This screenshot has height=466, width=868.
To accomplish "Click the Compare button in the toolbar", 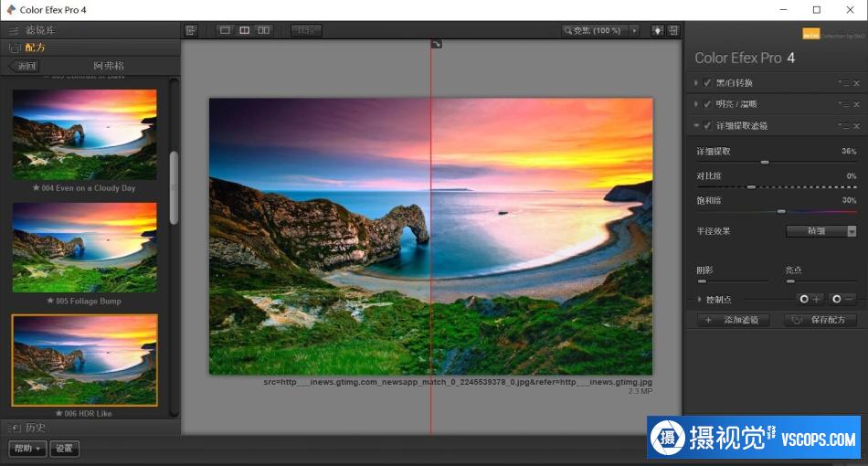I will 306,30.
